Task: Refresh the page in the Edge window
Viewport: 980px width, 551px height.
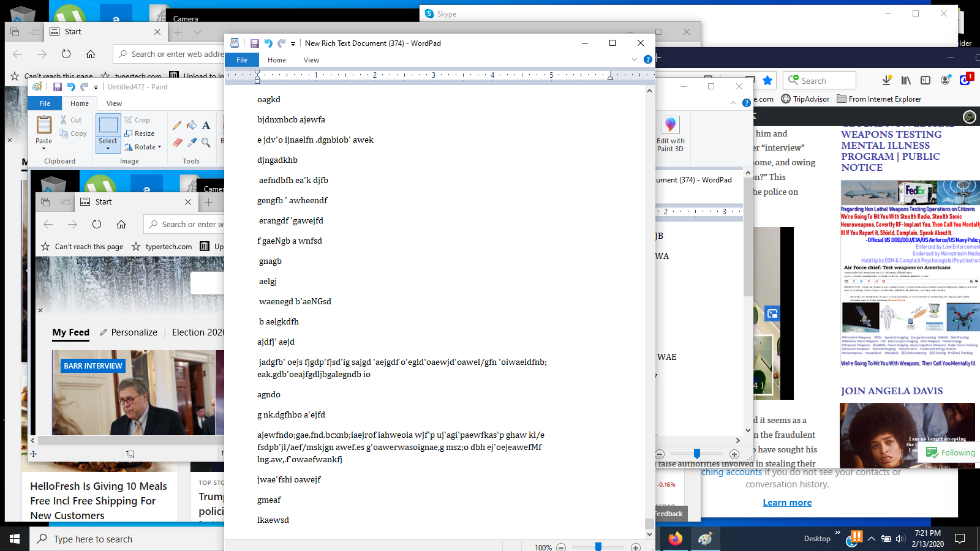Action: point(66,54)
